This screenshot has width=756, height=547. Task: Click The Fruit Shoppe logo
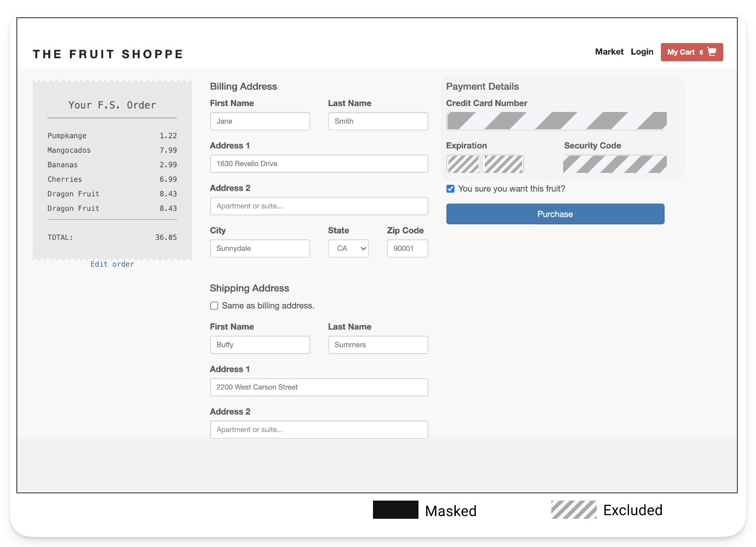point(108,54)
